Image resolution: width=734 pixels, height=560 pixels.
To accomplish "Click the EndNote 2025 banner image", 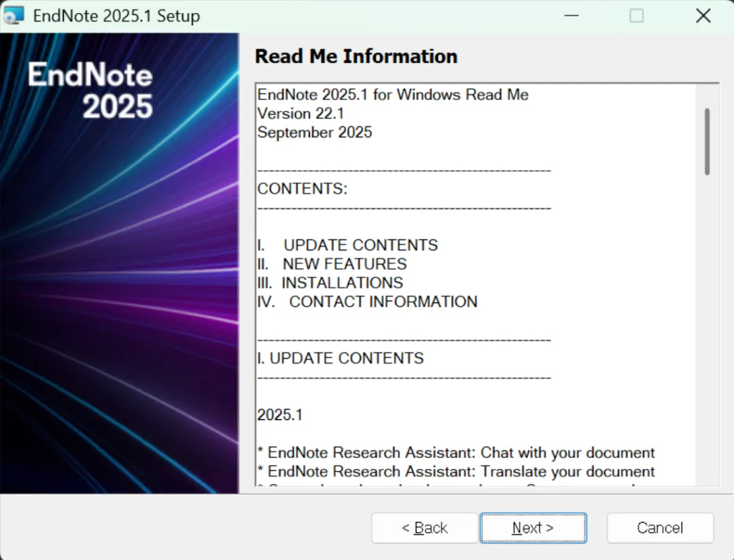I will (x=120, y=263).
